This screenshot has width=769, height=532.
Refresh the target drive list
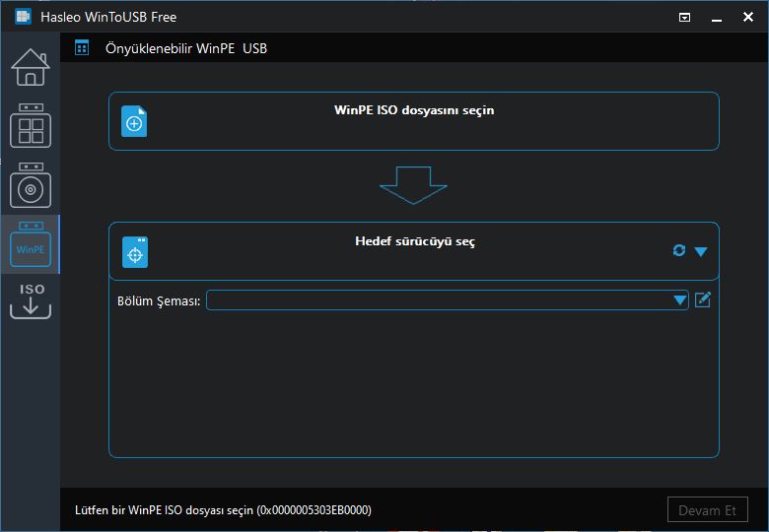coord(679,251)
